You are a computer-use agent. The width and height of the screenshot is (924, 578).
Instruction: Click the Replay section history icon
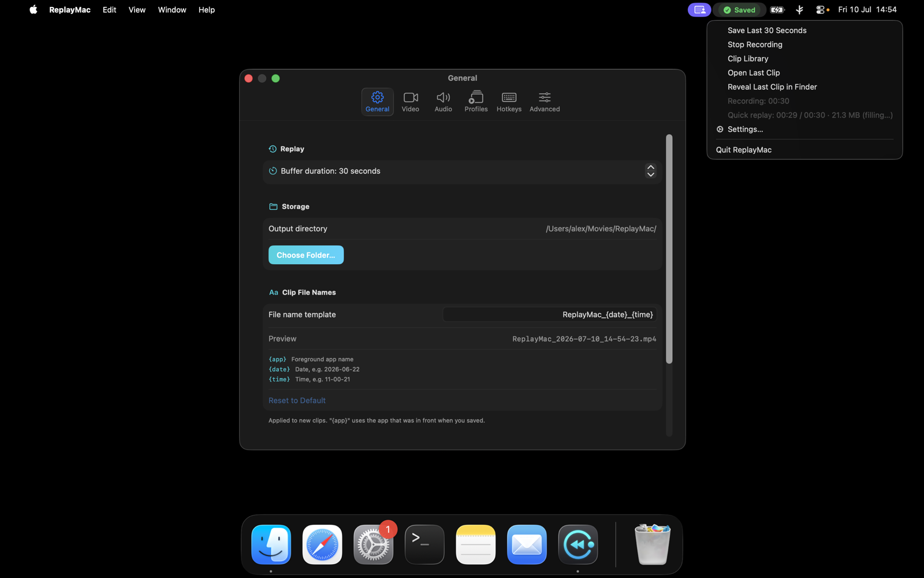coord(273,149)
